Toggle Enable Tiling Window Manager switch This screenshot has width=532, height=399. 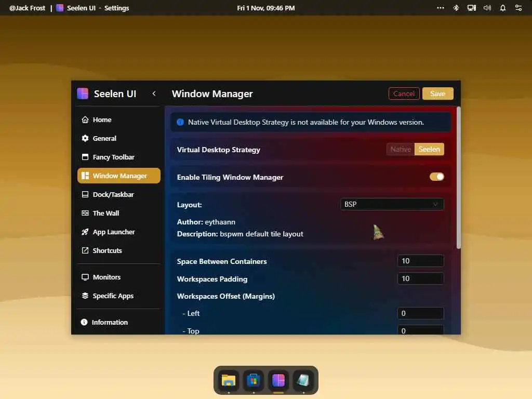[436, 177]
